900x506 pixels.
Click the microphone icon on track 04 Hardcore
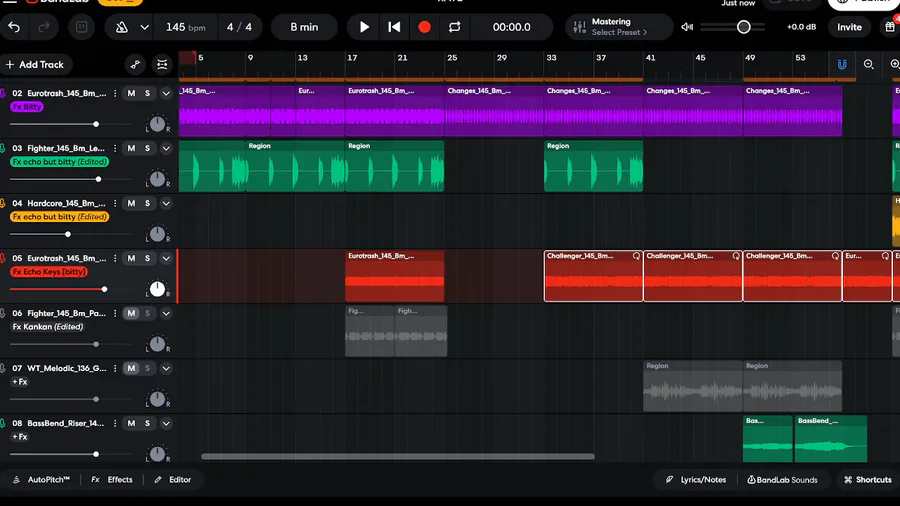pos(3,203)
